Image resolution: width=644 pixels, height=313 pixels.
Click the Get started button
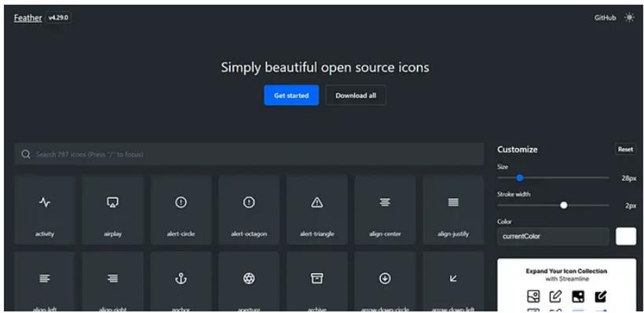pyautogui.click(x=291, y=95)
